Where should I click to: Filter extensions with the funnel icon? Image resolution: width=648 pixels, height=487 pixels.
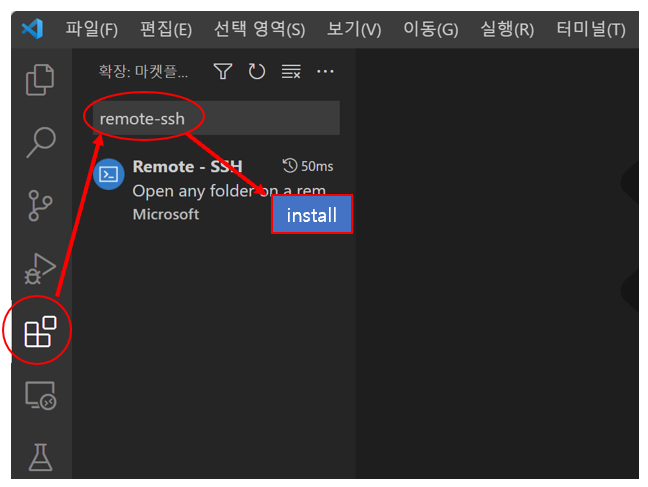point(223,72)
